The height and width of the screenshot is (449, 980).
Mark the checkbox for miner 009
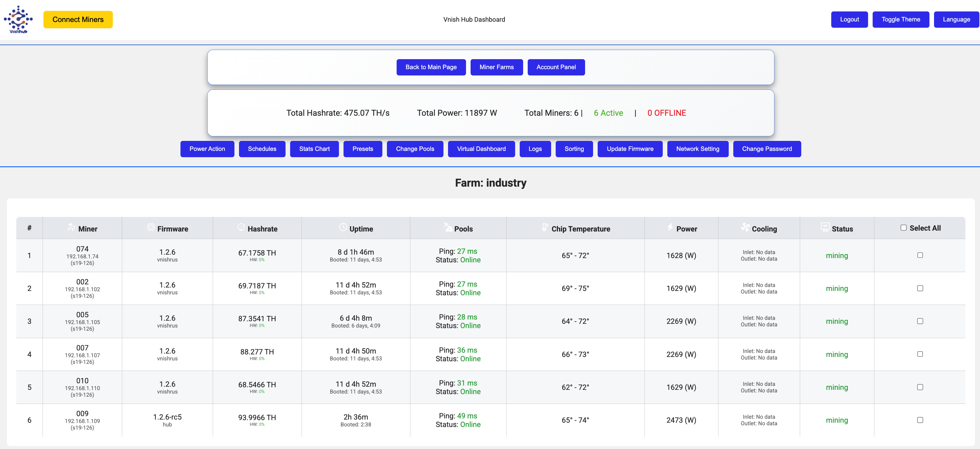pyautogui.click(x=920, y=420)
